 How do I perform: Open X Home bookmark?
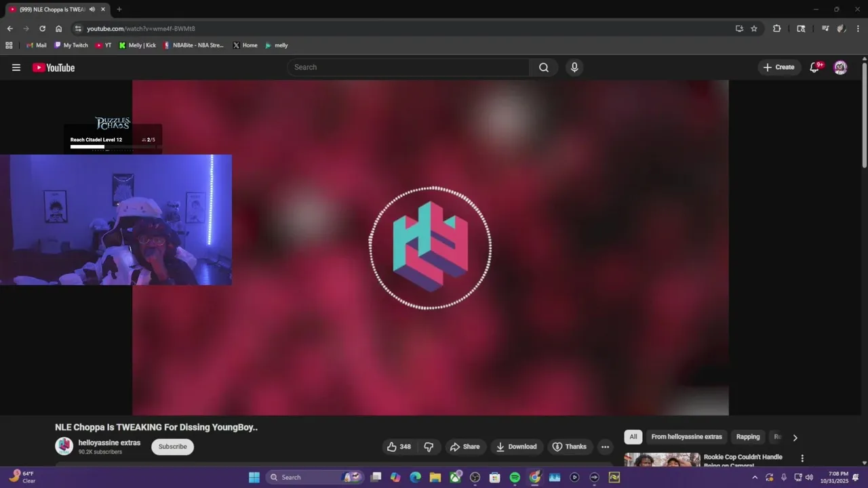tap(245, 45)
